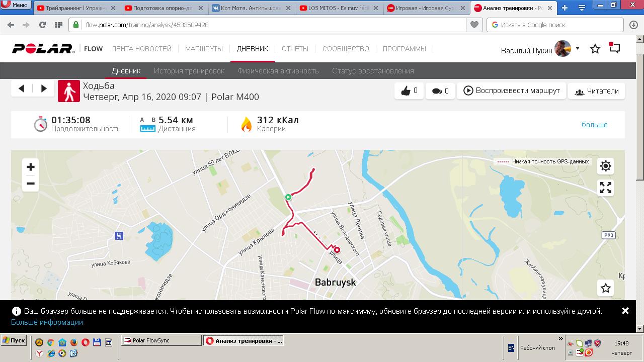The image size is (644, 362).
Task: Expand the Василий Лукин profile dropdown arrow
Action: tap(578, 48)
